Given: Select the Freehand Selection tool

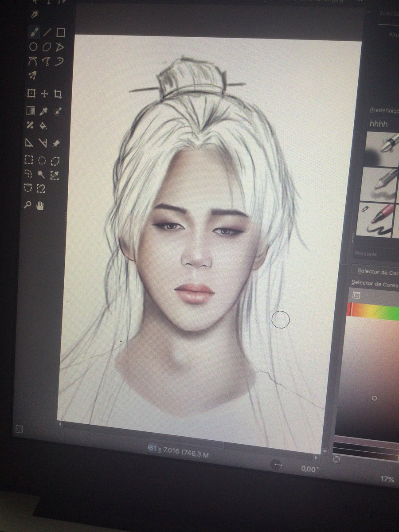Looking at the screenshot, I should click(28, 175).
